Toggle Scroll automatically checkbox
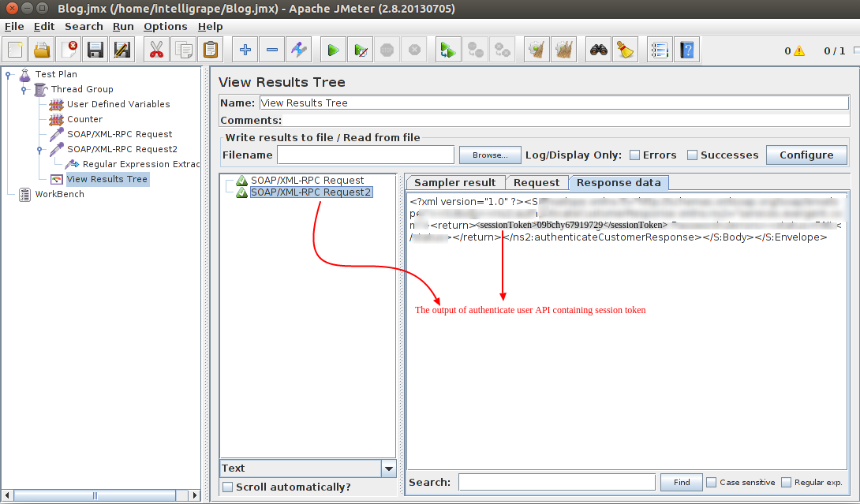This screenshot has height=504, width=860. [x=227, y=487]
